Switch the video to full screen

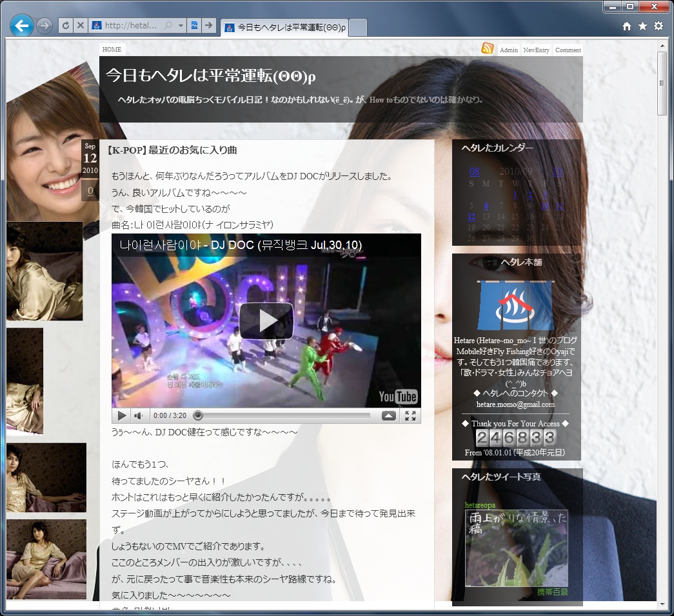[x=410, y=415]
